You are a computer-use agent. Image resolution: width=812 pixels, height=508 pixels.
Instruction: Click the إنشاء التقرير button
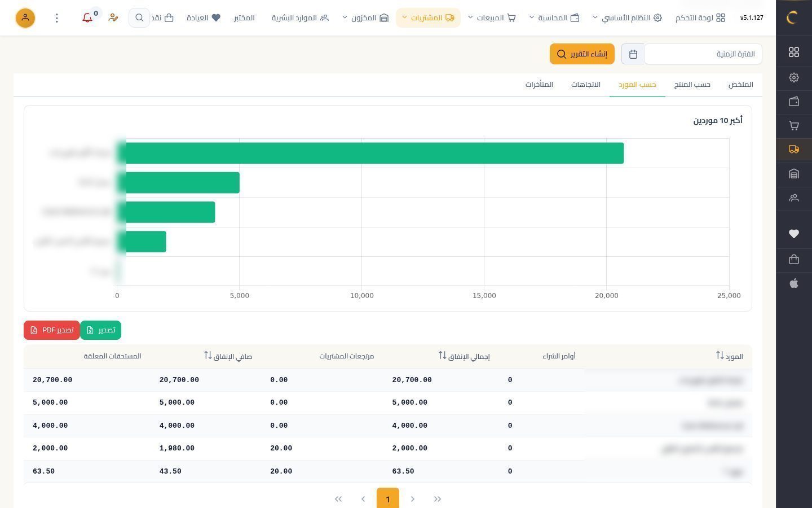click(x=582, y=54)
